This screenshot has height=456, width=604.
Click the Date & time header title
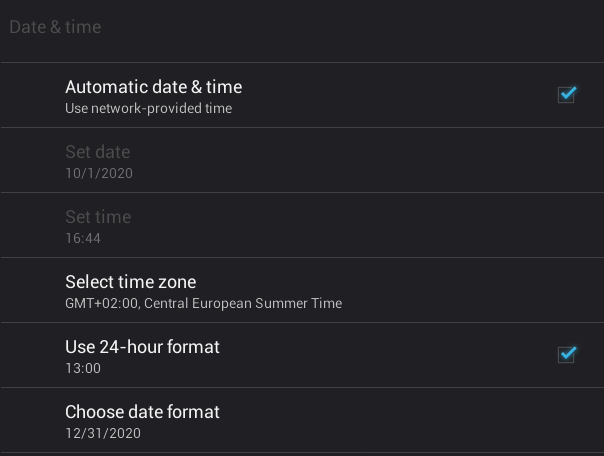coord(55,27)
